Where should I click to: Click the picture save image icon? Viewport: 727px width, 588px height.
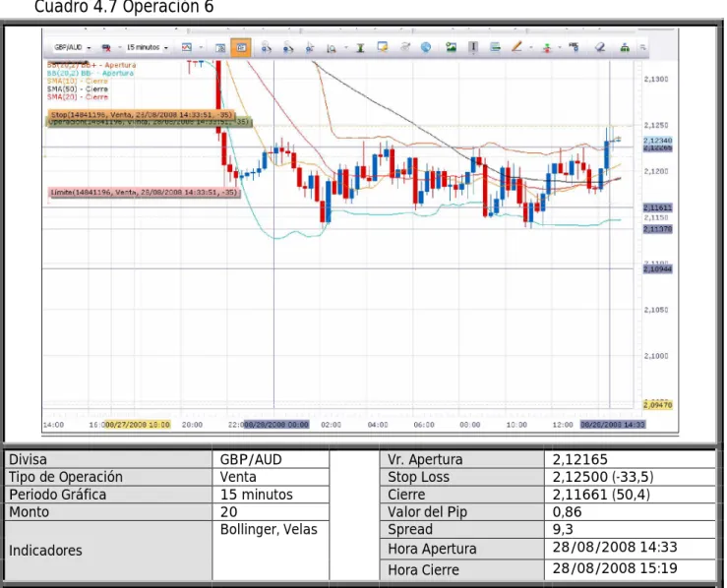pyautogui.click(x=451, y=47)
